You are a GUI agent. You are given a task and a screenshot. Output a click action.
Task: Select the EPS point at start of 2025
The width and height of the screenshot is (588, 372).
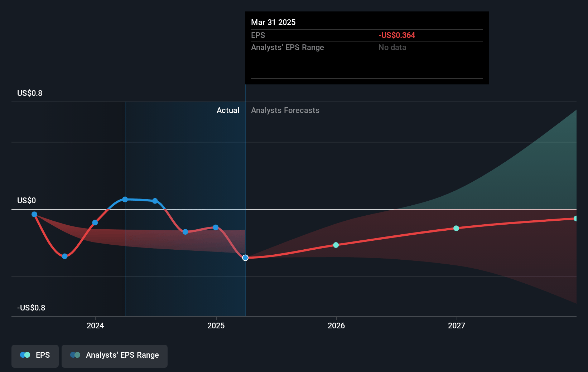(216, 227)
